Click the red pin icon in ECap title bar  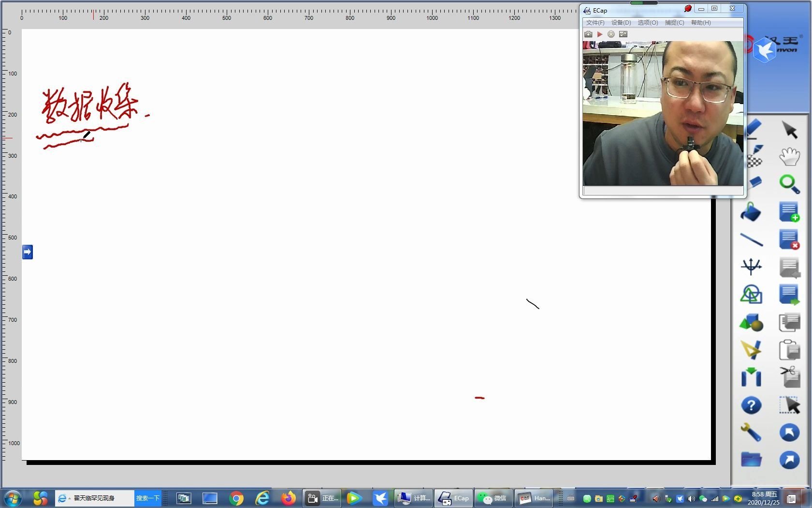(x=688, y=9)
